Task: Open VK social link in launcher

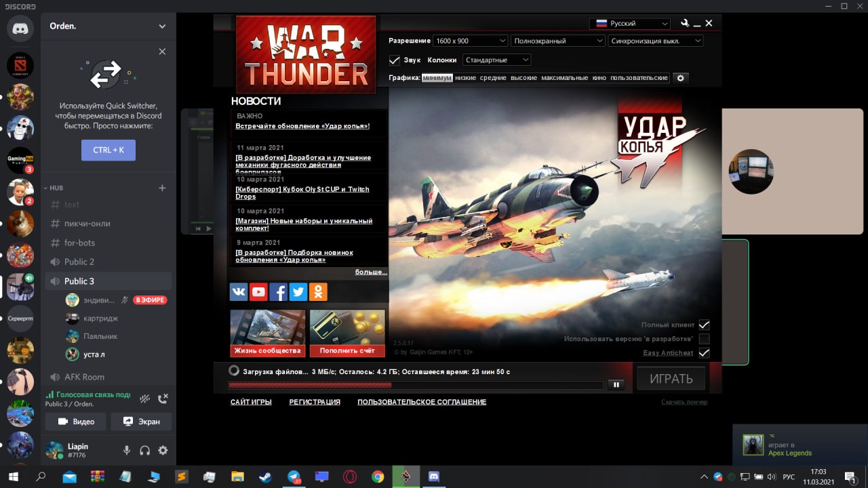Action: (239, 292)
